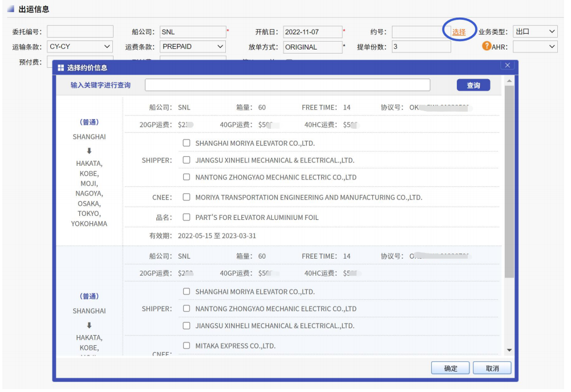Click the 船公司 field containing SNL
This screenshot has width=571, height=392.
coord(193,32)
